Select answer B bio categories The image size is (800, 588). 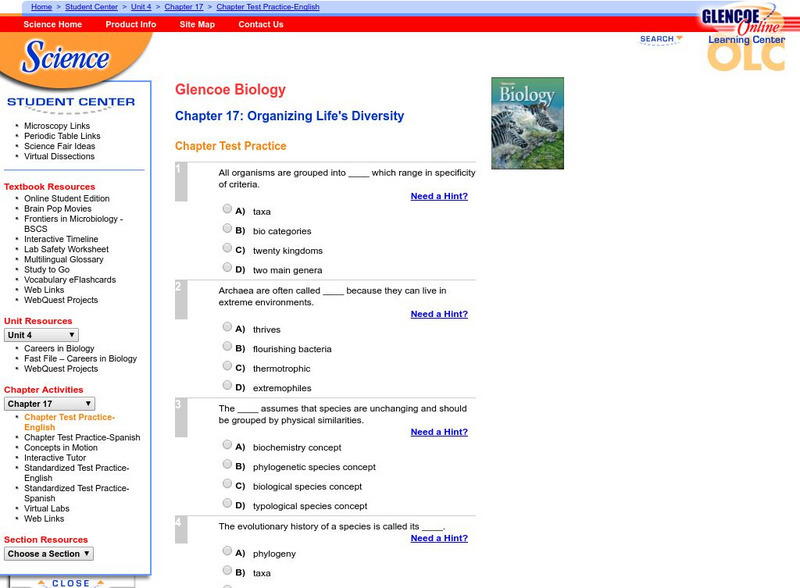pos(227,228)
